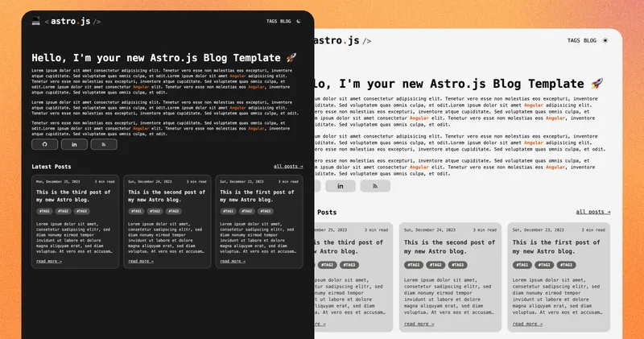Image resolution: width=644 pixels, height=339 pixels.
Task: Toggle theme using sun icon in light header
Action: pyautogui.click(x=605, y=39)
